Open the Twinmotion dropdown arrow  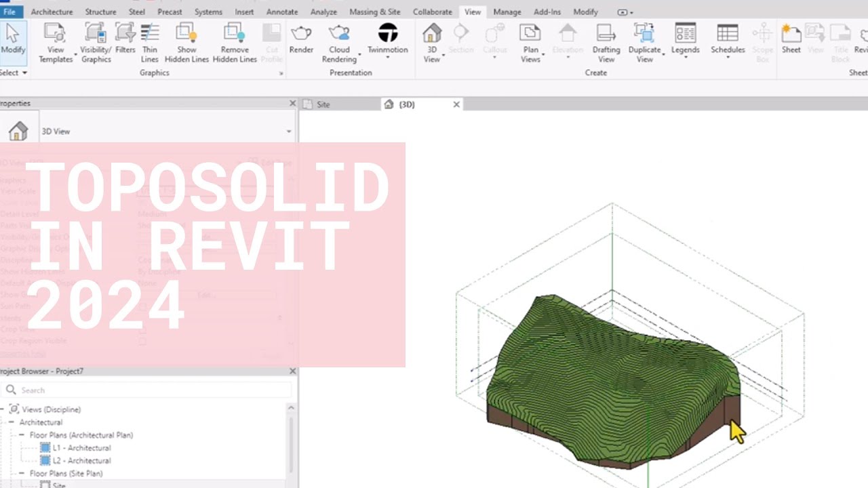(x=387, y=58)
